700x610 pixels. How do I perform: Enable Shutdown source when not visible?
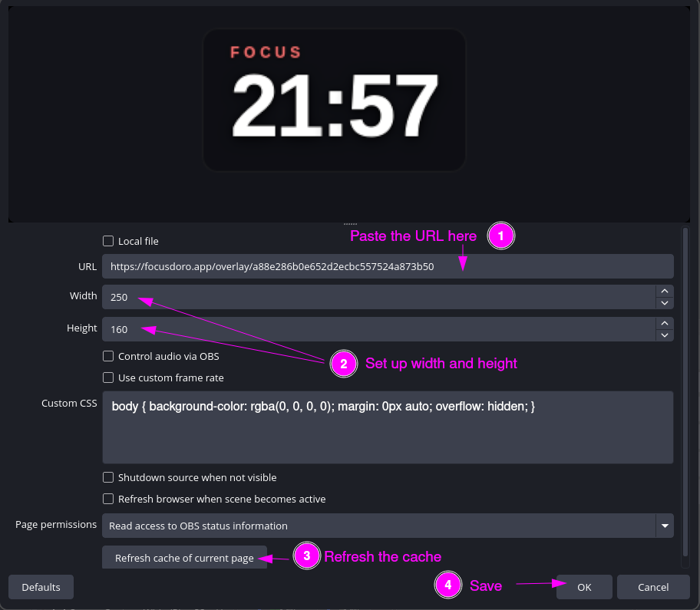(x=108, y=477)
